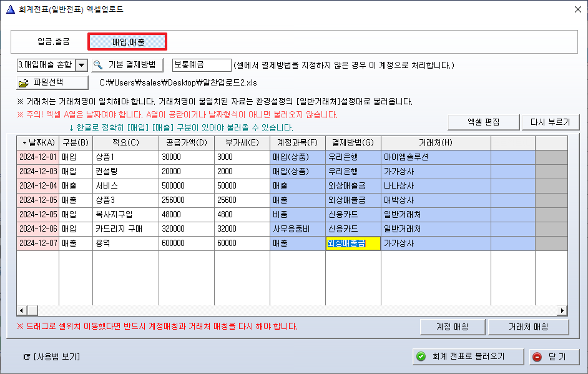Viewport: 588px width, 374px height.
Task: Click the 용역 description cell
Action: point(125,243)
